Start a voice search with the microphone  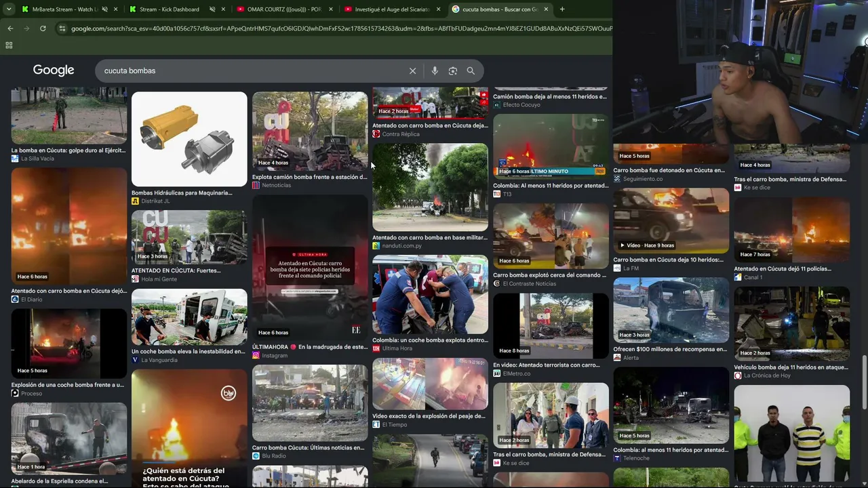tap(435, 70)
